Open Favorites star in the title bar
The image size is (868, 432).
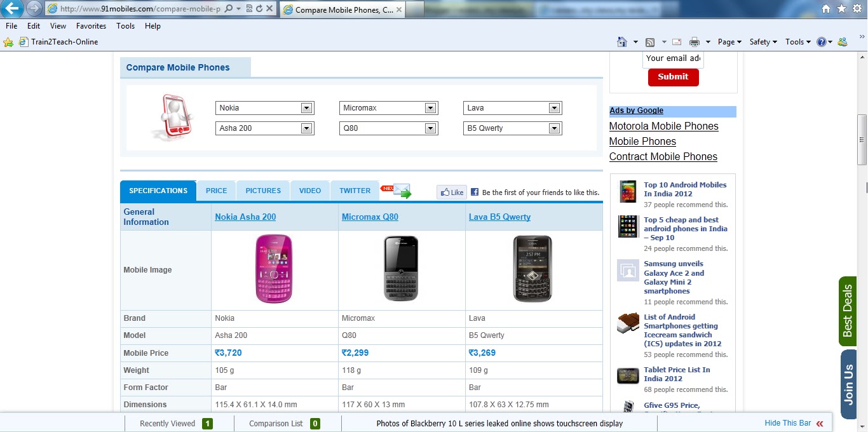(x=841, y=9)
